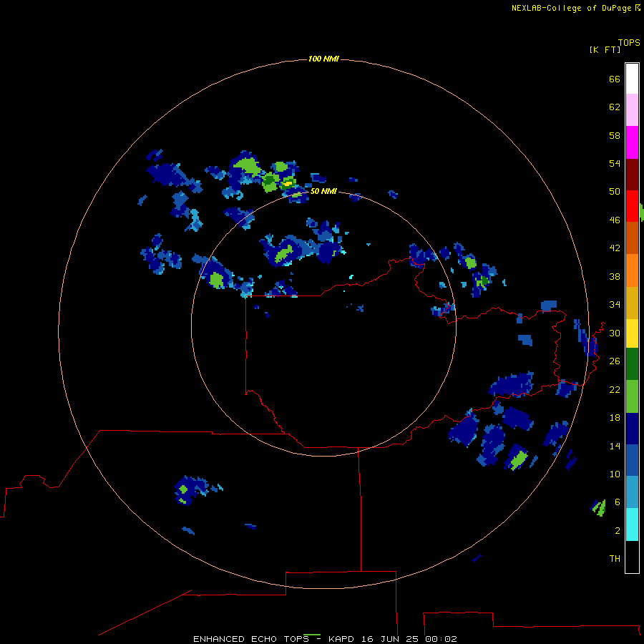
Task: Click the ENHANCED ECHO TOPS product title
Action: pos(251,639)
